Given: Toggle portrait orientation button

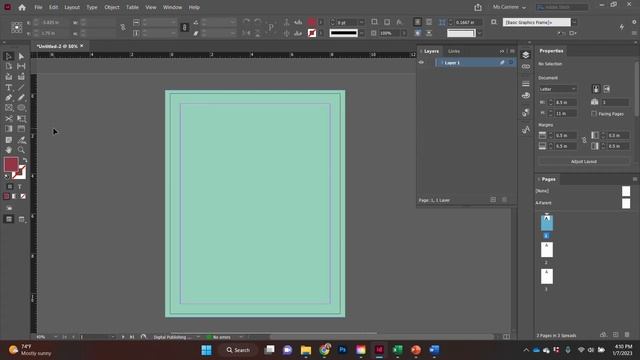Looking at the screenshot, I should tap(596, 89).
